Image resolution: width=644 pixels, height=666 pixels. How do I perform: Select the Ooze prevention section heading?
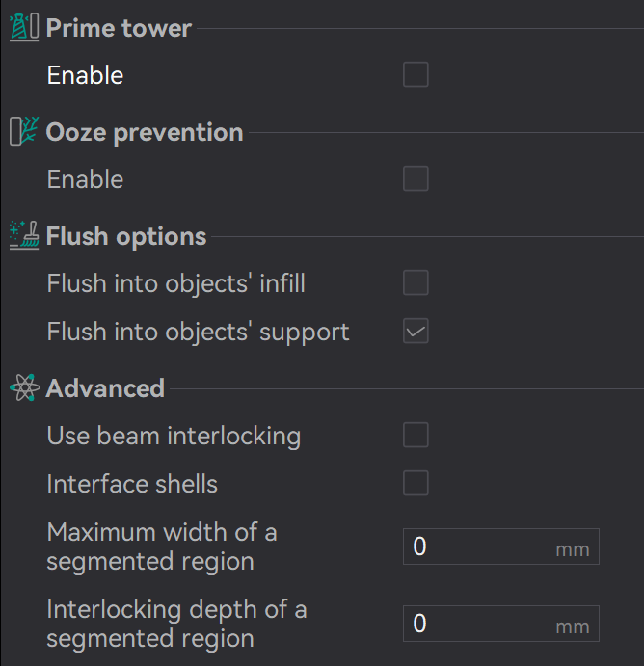tap(145, 132)
